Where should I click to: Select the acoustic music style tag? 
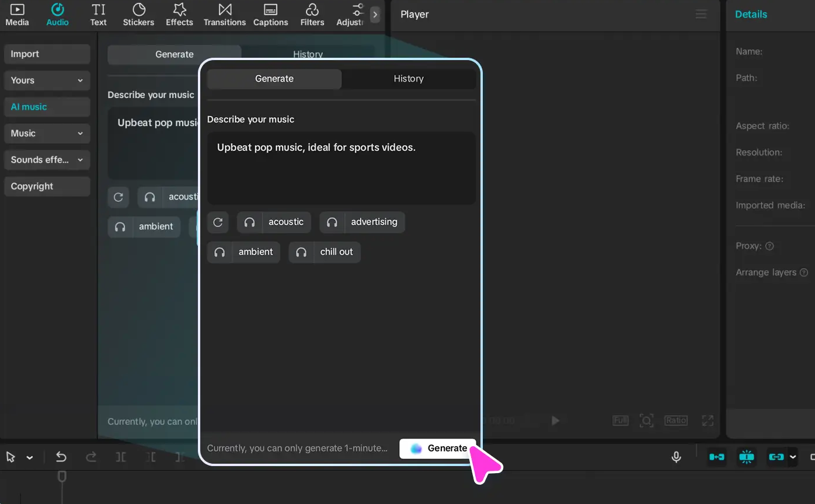[x=274, y=222]
